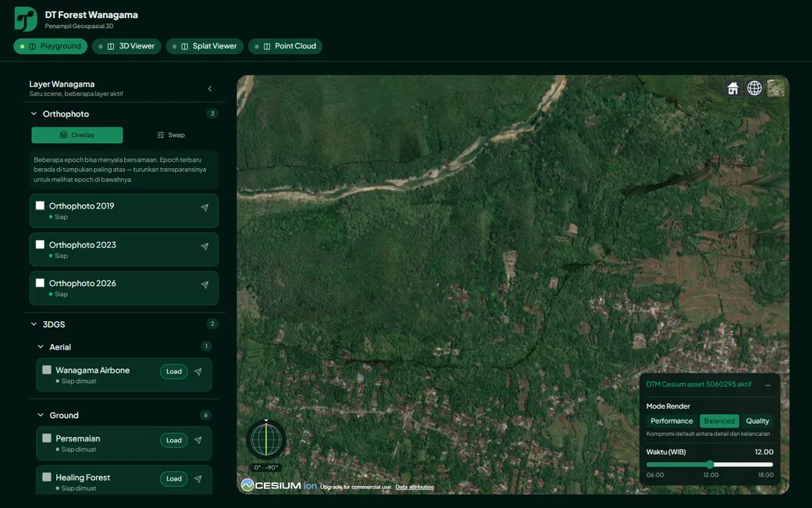Collapse the Aerial subsection
The width and height of the screenshot is (812, 508).
(x=41, y=347)
